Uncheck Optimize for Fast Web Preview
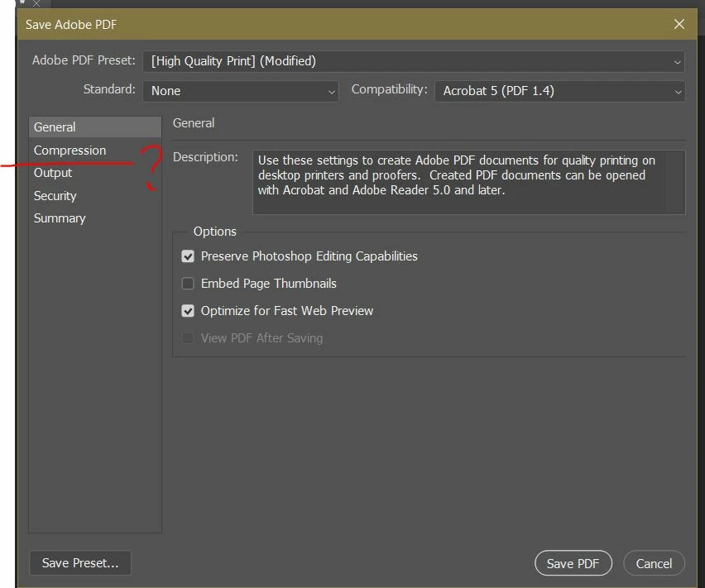The image size is (705, 588). pos(188,311)
